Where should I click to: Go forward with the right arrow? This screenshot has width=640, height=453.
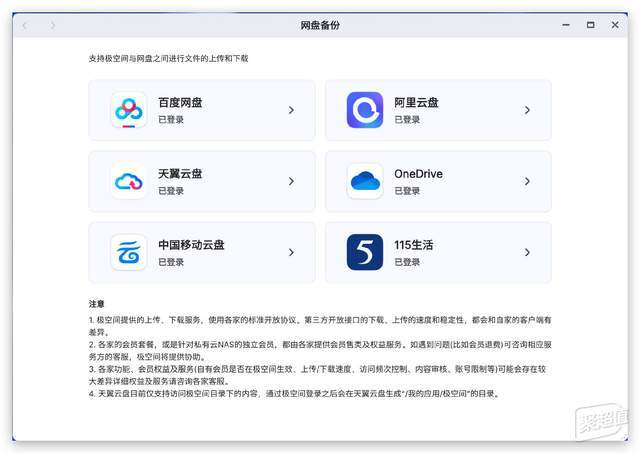click(x=53, y=25)
